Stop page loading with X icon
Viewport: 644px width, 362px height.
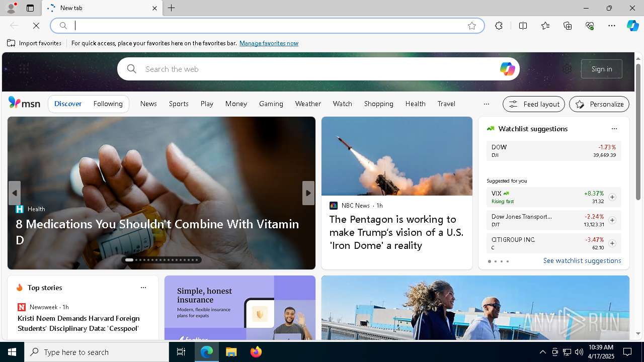[x=36, y=26]
